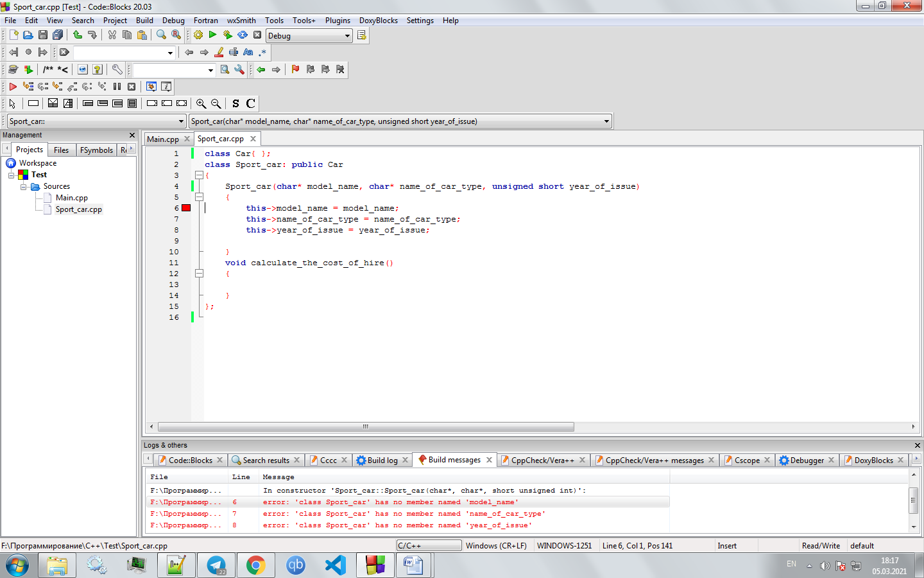Select the 'name_of_car_type' error message row
Screen dimensions: 924x578
click(404, 514)
